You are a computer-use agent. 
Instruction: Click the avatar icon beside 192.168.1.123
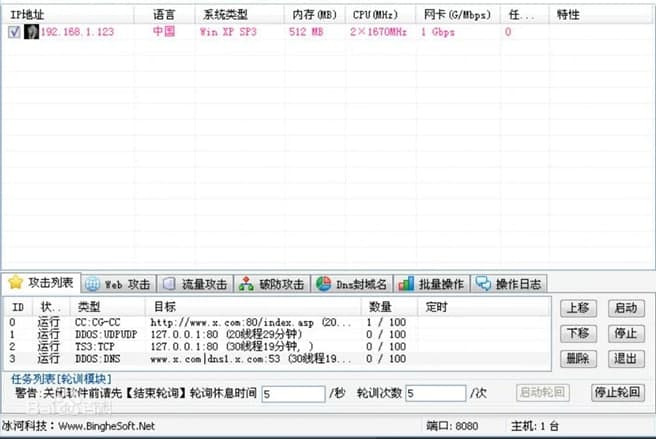(x=31, y=32)
